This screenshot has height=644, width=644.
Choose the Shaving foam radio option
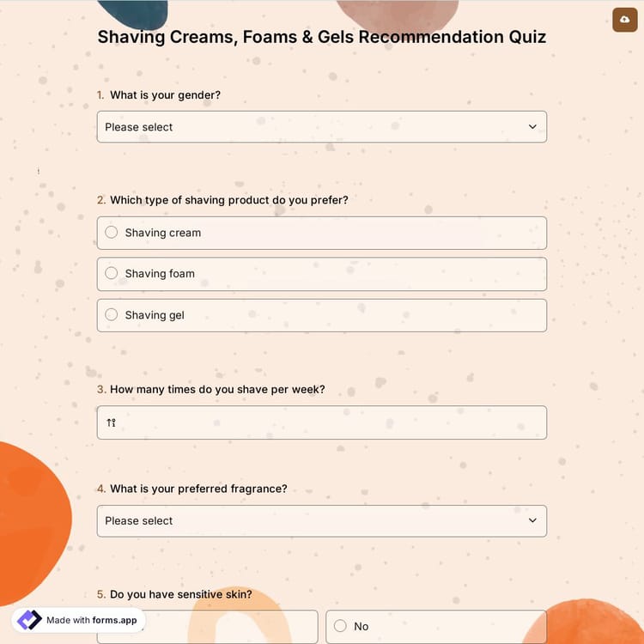(x=112, y=274)
